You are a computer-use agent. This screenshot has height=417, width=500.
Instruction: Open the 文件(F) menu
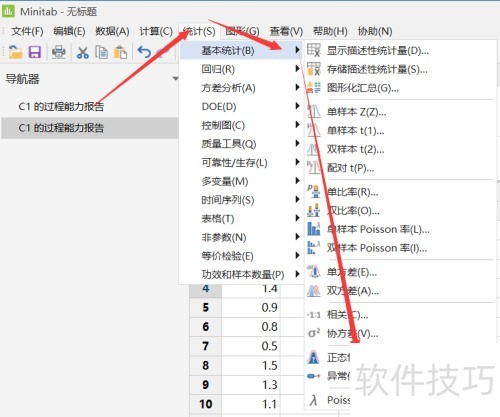(x=27, y=31)
